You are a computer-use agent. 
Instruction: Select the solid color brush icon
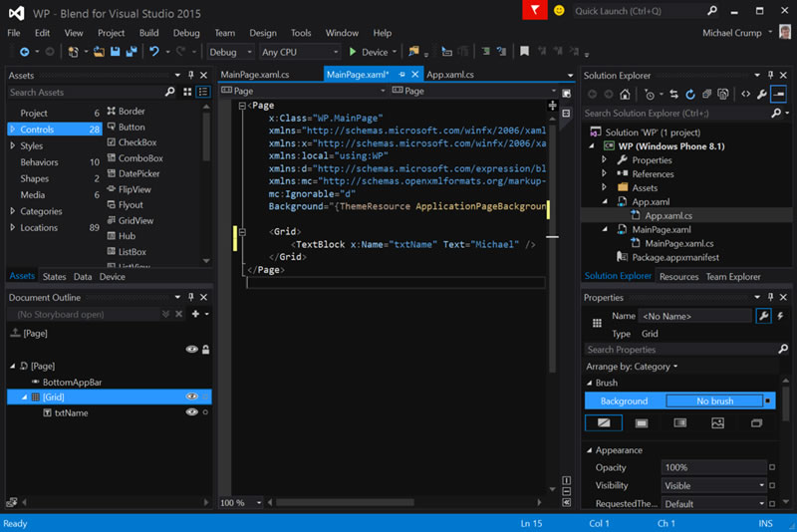click(x=641, y=423)
